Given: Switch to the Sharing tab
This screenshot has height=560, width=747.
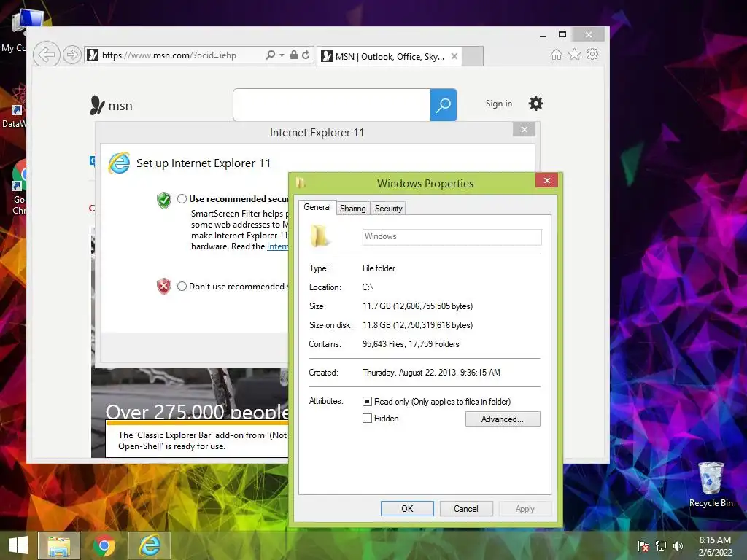Looking at the screenshot, I should point(352,209).
